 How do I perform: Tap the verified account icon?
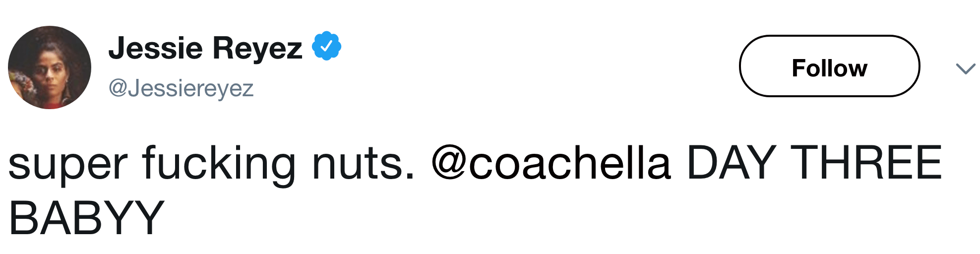(x=326, y=46)
